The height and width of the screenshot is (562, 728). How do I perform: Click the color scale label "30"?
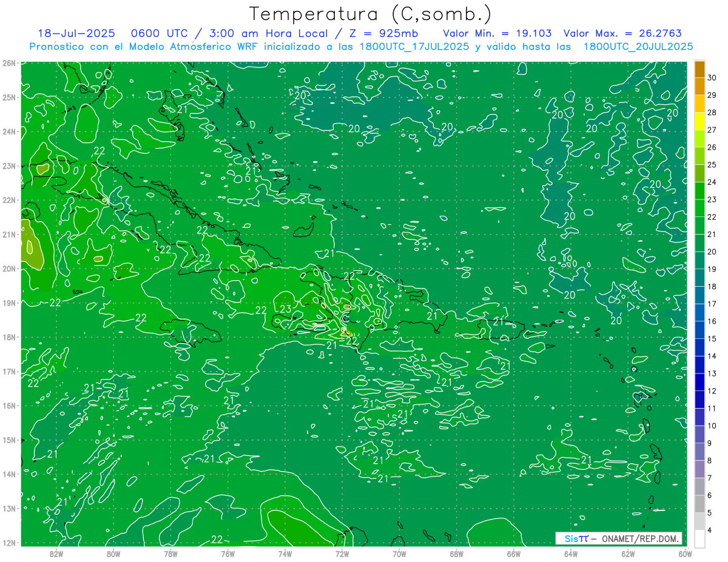[x=712, y=78]
